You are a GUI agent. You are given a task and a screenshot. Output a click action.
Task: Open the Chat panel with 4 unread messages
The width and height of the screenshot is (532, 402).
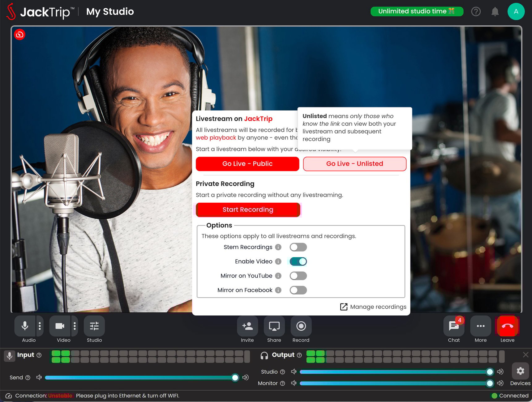pos(453,326)
